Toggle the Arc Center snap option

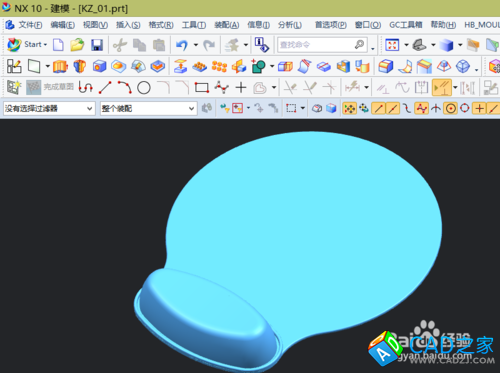(450, 108)
